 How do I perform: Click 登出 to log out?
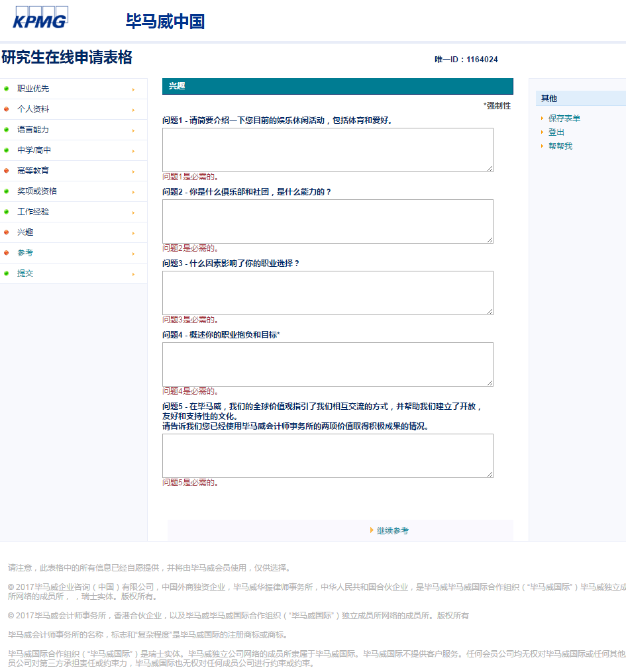tap(556, 132)
